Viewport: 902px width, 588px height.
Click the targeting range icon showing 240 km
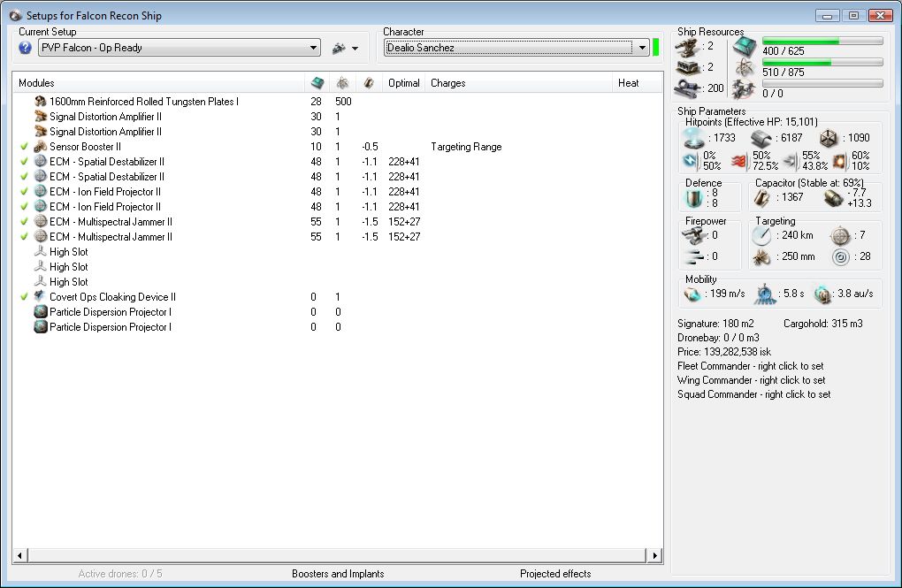(761, 235)
